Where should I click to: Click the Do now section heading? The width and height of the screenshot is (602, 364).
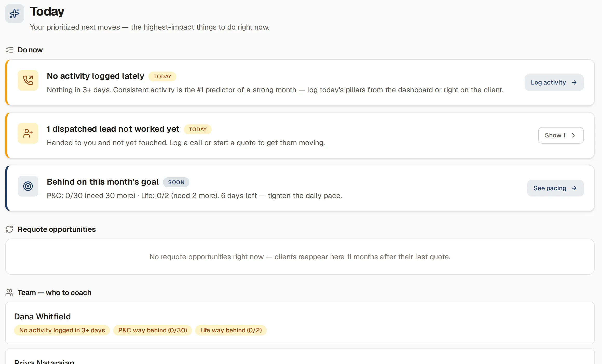[30, 50]
